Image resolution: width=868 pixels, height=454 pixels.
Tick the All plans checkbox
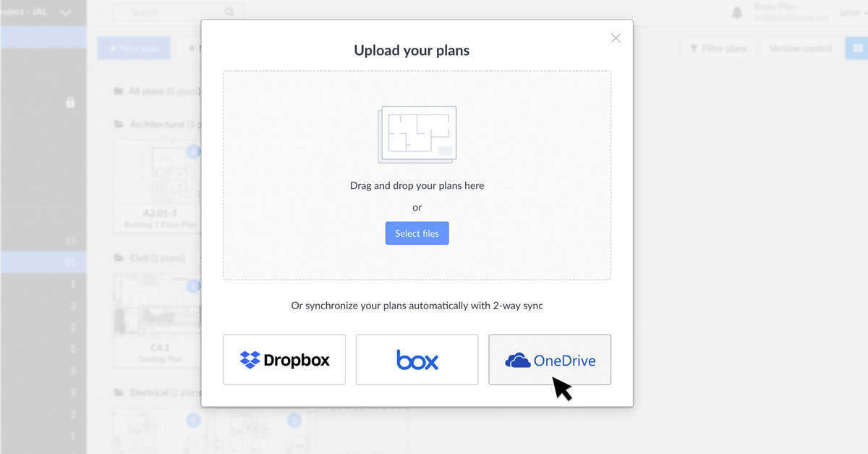(x=103, y=91)
